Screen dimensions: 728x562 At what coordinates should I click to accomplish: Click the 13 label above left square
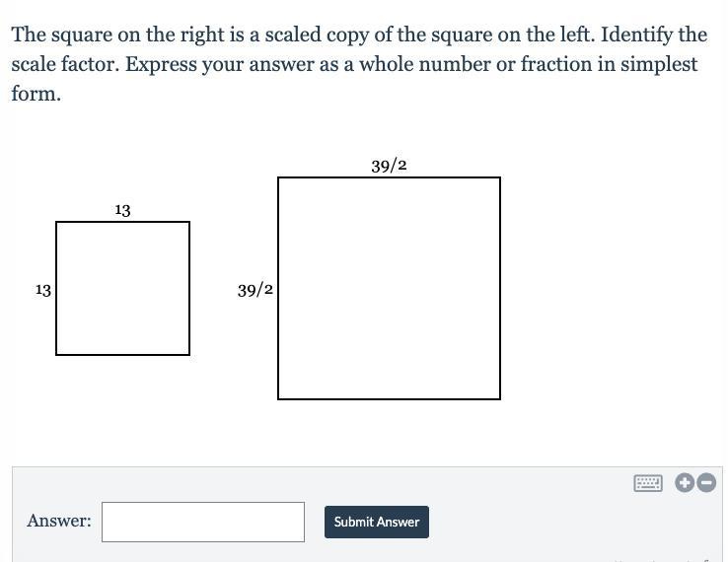[122, 210]
